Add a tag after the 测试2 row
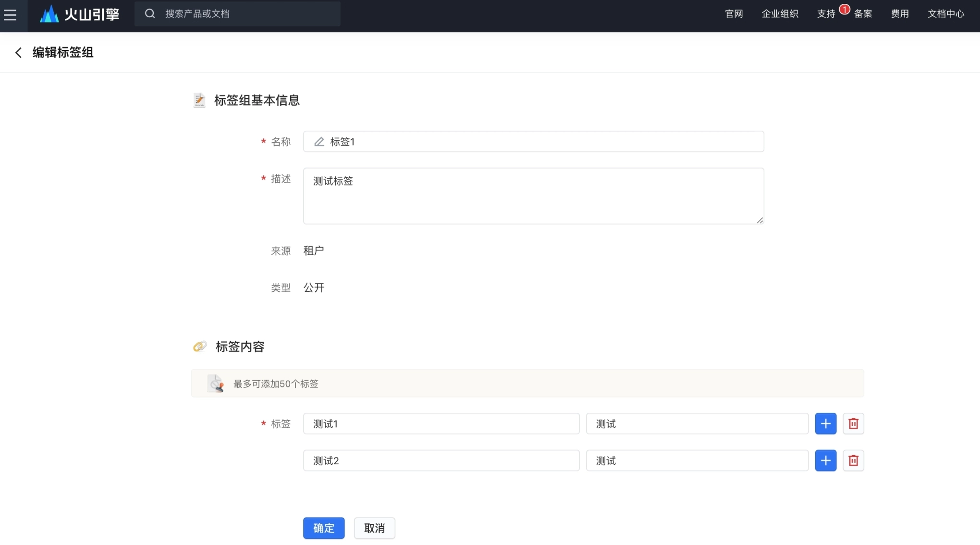The height and width of the screenshot is (545, 980). click(x=825, y=460)
